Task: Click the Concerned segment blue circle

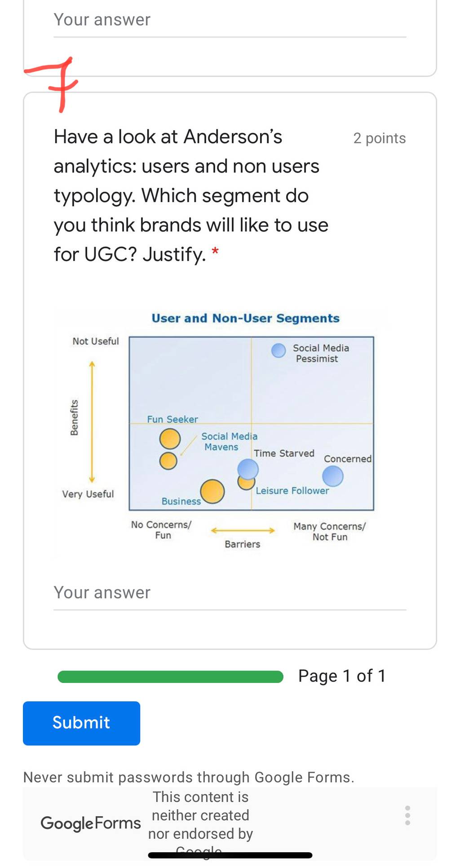Action: pyautogui.click(x=333, y=476)
